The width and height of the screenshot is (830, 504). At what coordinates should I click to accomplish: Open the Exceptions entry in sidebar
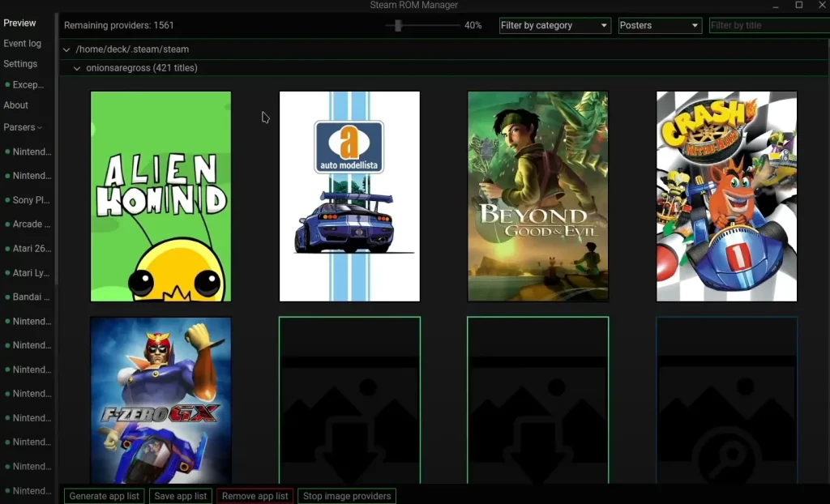pos(28,85)
